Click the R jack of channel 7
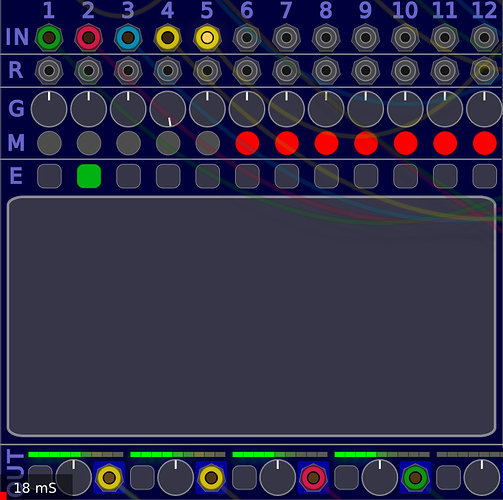Screen dimensions: 503x500 (x=287, y=71)
